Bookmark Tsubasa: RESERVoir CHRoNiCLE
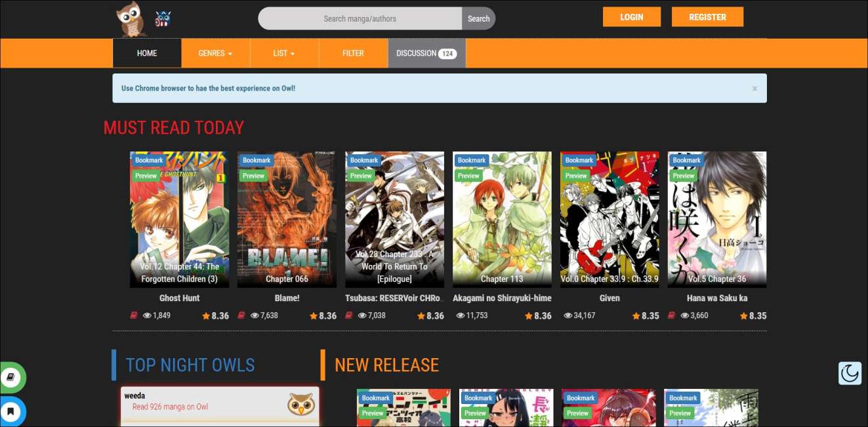 (364, 160)
